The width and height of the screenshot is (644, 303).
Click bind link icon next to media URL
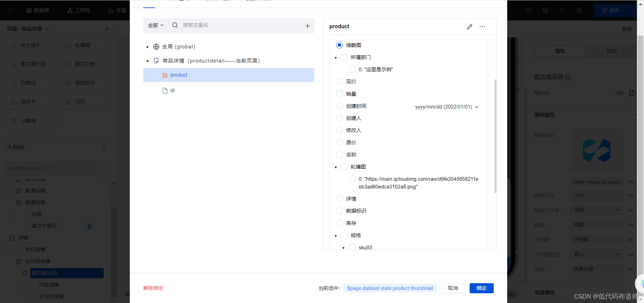pyautogui.click(x=631, y=182)
